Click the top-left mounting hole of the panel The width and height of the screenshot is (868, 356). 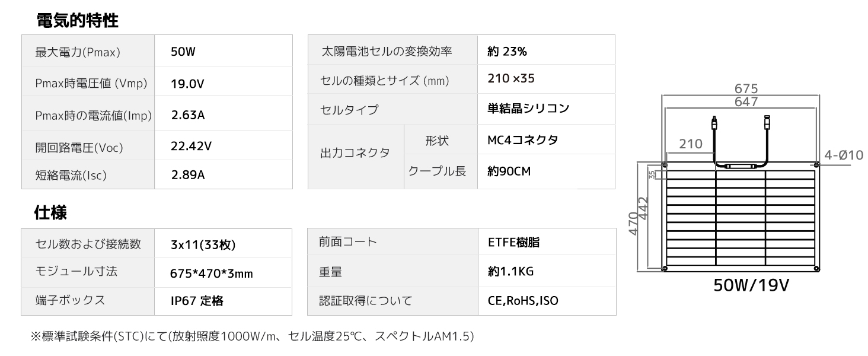(665, 164)
